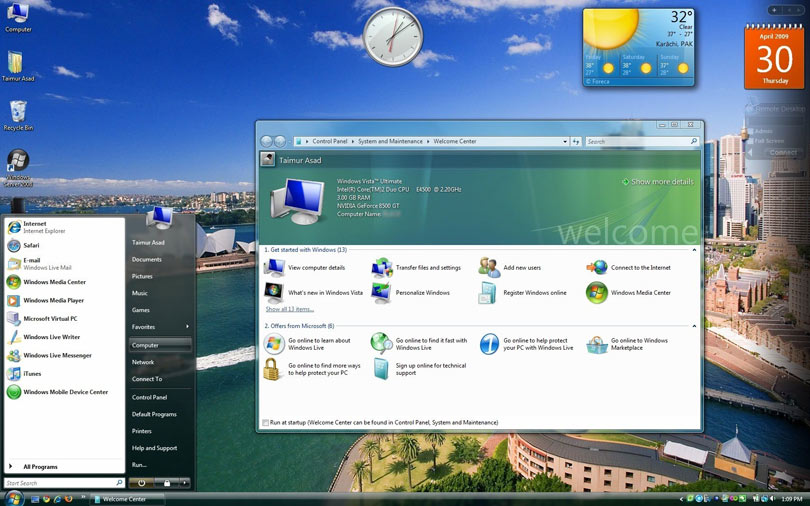The height and width of the screenshot is (506, 810).
Task: Open the Recycle Bin on the desktop
Action: click(17, 113)
